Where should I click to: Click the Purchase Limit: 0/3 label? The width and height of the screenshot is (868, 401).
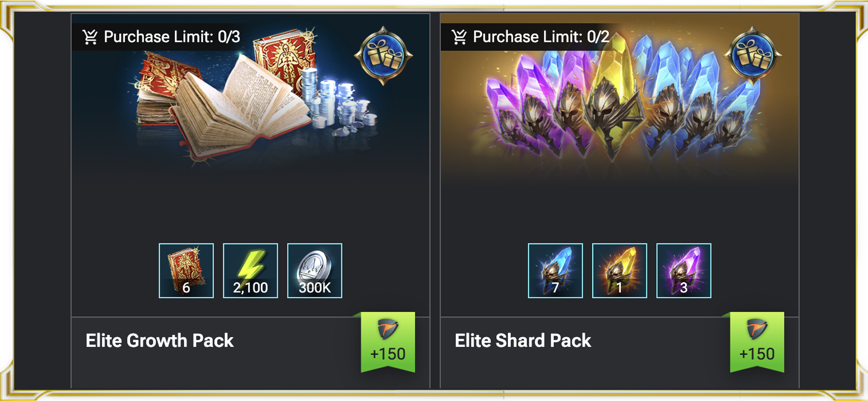tap(172, 37)
